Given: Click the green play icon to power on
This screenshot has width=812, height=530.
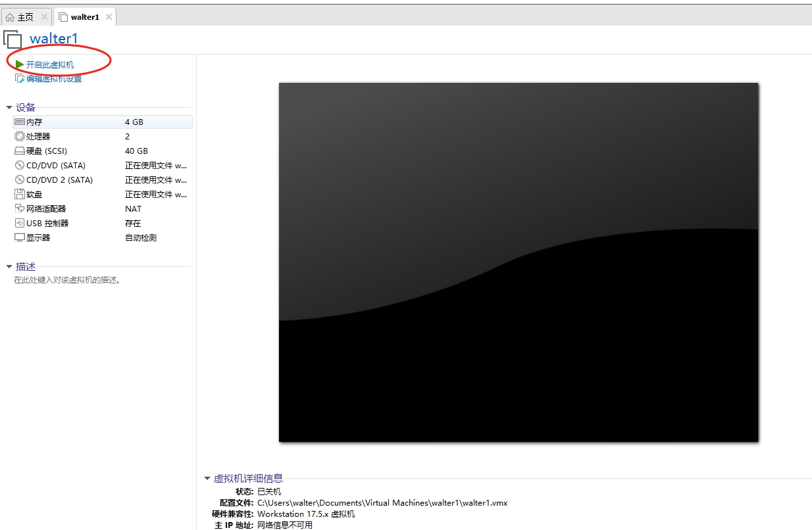Looking at the screenshot, I should click(20, 64).
